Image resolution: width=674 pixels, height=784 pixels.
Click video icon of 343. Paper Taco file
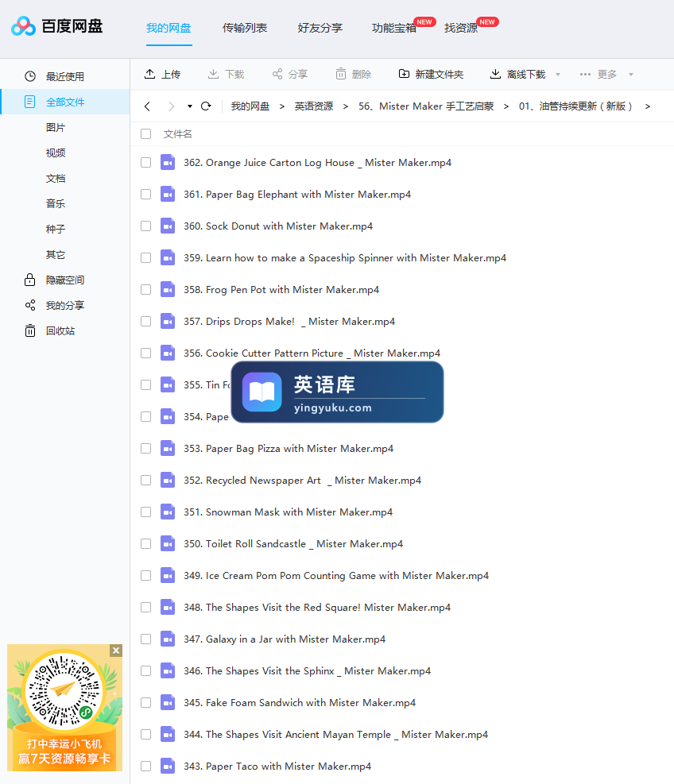168,766
